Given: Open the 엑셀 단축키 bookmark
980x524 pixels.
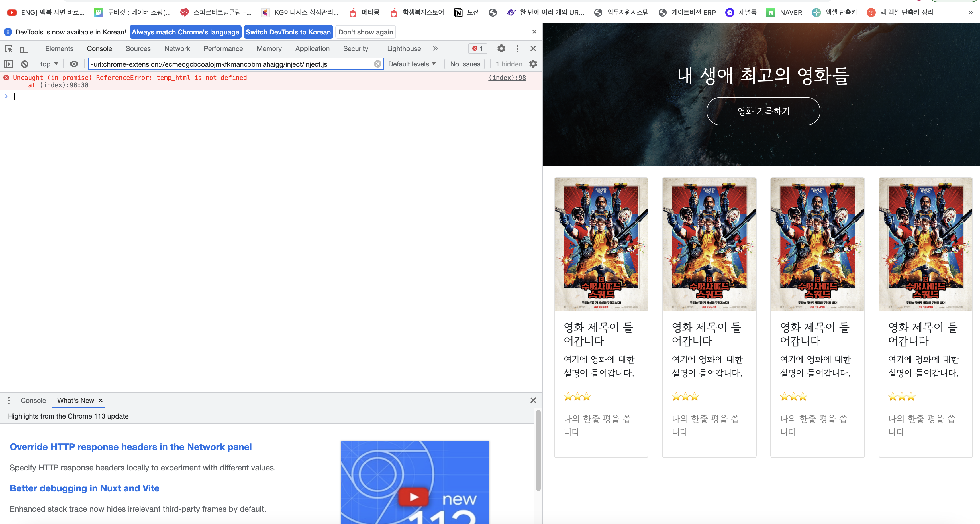Looking at the screenshot, I should point(834,13).
